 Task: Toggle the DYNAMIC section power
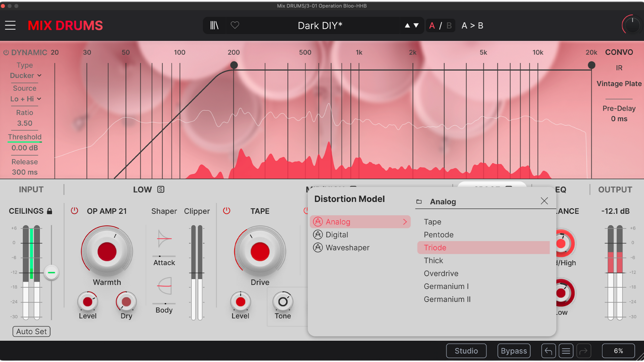(6, 53)
